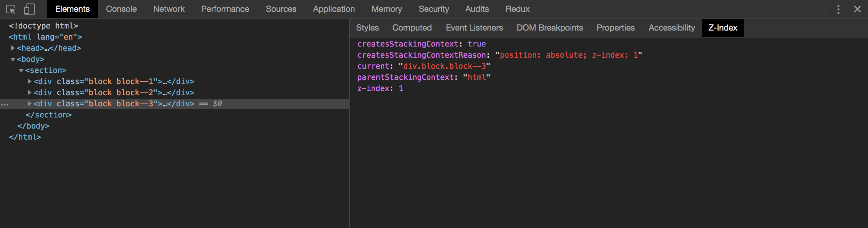Image resolution: width=868 pixels, height=228 pixels.
Task: Open the Event Listeners pane
Action: [x=474, y=28]
